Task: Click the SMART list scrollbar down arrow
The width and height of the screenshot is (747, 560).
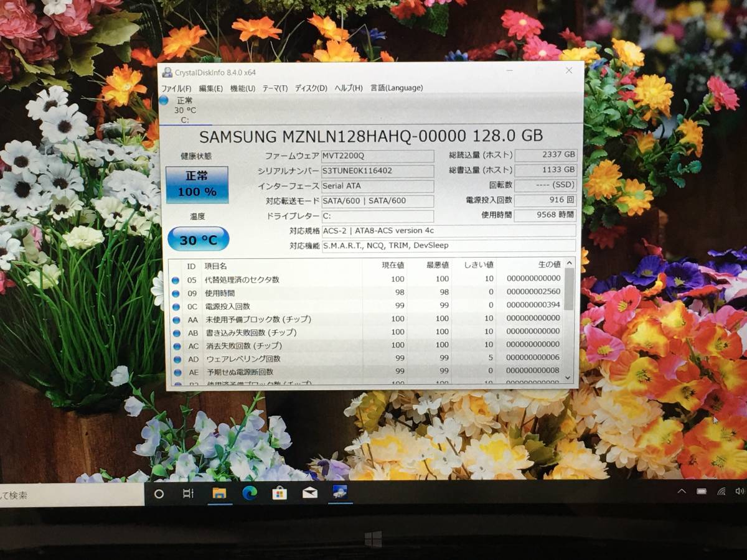Action: [x=568, y=378]
